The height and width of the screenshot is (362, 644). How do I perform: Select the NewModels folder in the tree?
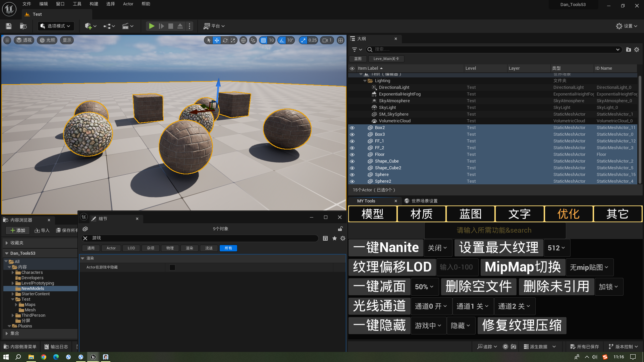[33, 289]
